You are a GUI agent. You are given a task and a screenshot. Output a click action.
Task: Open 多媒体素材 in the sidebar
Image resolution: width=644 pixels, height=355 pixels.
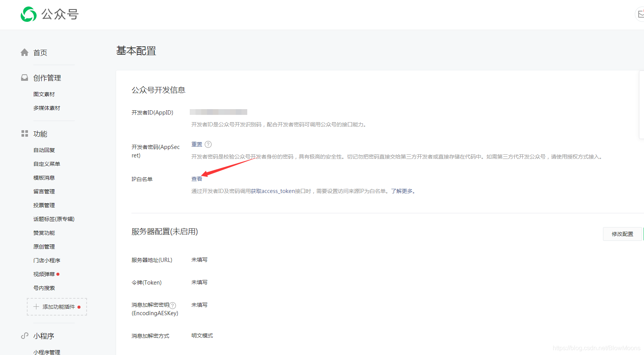pyautogui.click(x=47, y=108)
